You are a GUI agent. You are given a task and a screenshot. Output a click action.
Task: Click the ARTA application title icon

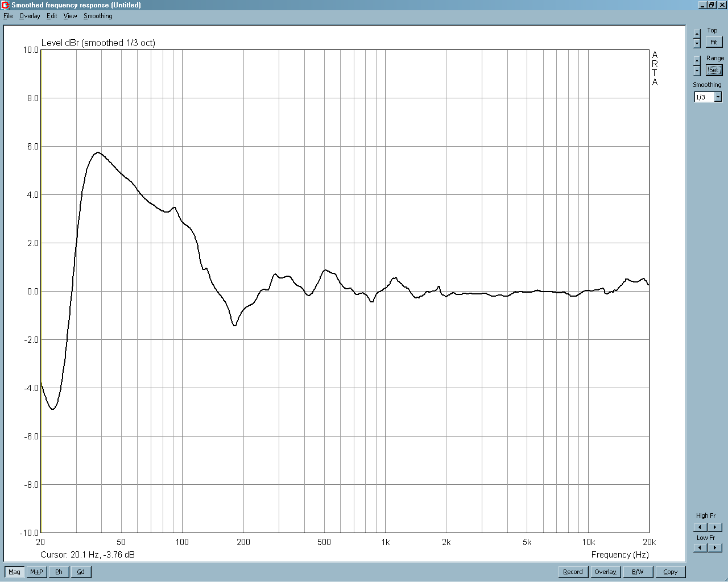(5, 5)
